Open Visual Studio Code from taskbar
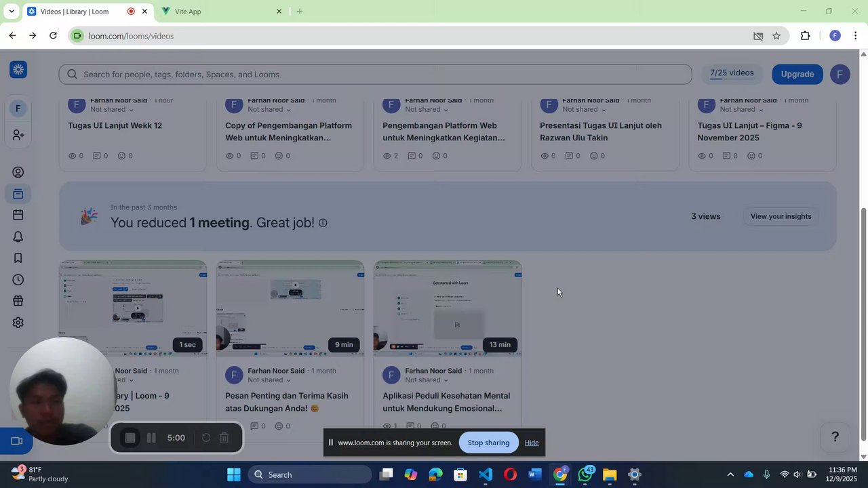 (485, 474)
